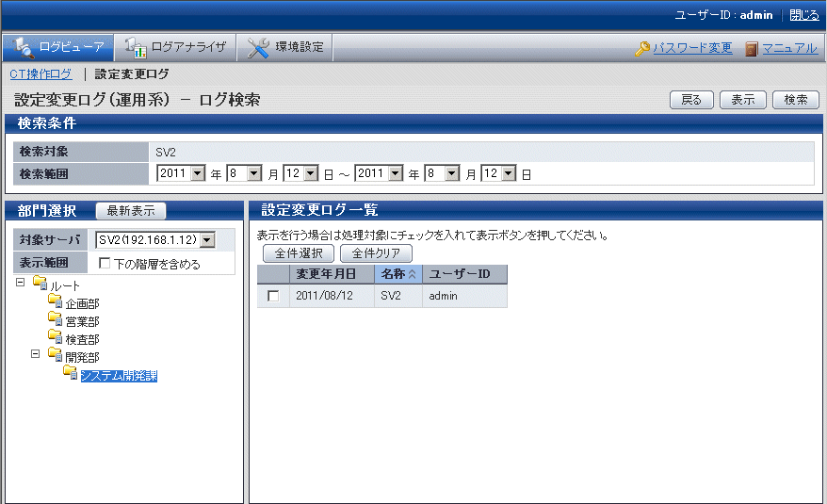Image resolution: width=827 pixels, height=504 pixels.
Task: Select システム開発課 in the tree
Action: click(119, 376)
